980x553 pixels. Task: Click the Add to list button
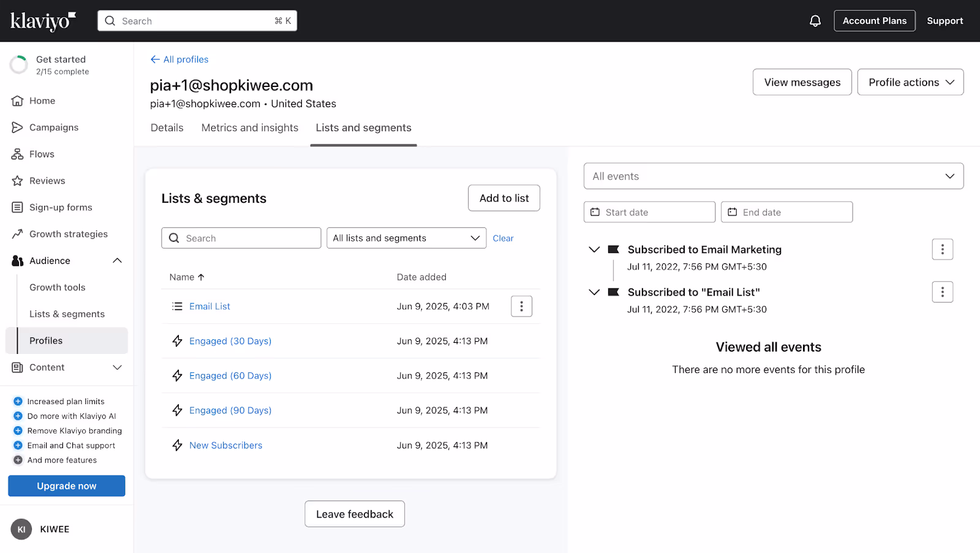click(504, 198)
